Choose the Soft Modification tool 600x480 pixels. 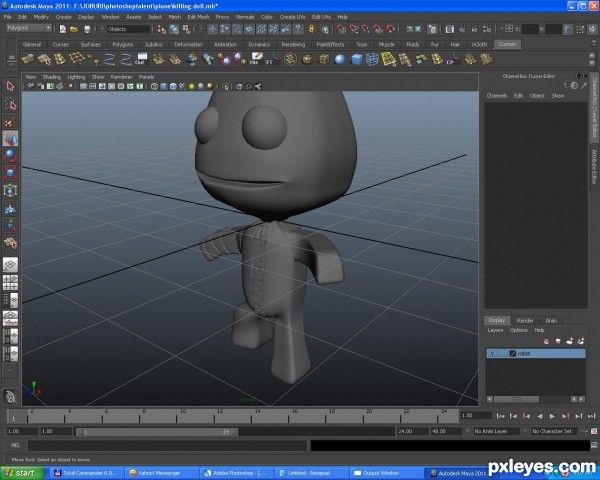pyautogui.click(x=10, y=208)
